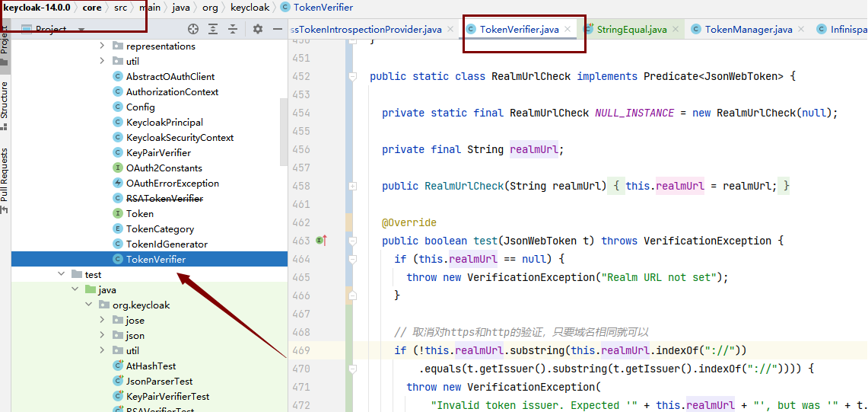
Task: Select OAuth2Constants interface icon
Action: [x=117, y=168]
